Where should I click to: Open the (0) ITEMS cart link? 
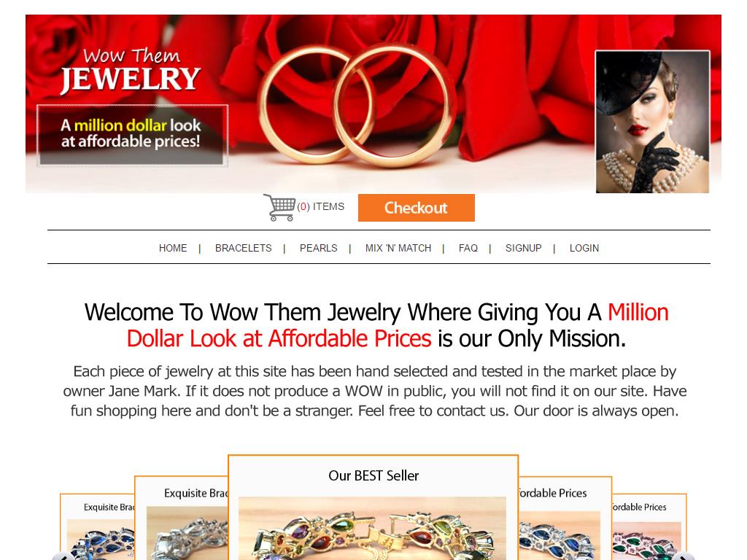point(321,206)
